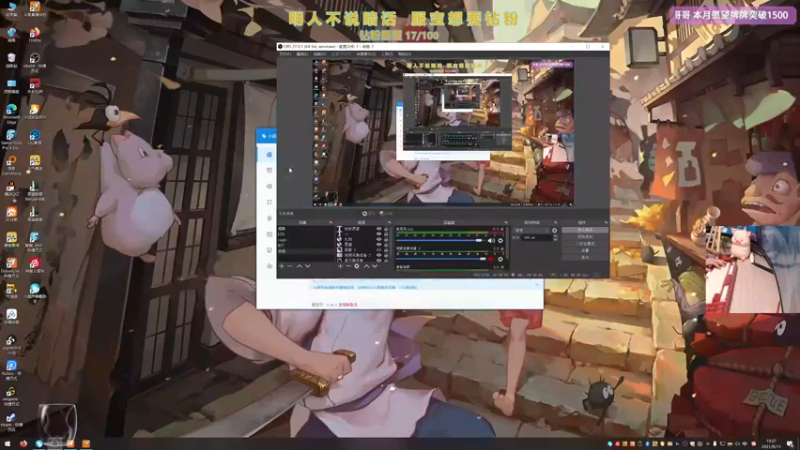Click the bottom sidebar icon in background app
The width and height of the screenshot is (800, 450).
tap(269, 266)
